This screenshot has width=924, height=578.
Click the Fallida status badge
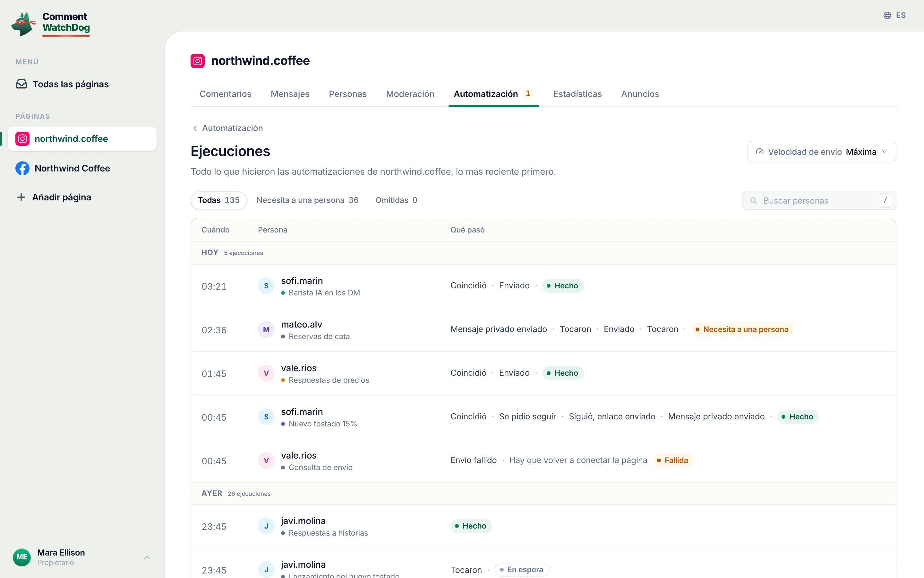click(x=673, y=460)
